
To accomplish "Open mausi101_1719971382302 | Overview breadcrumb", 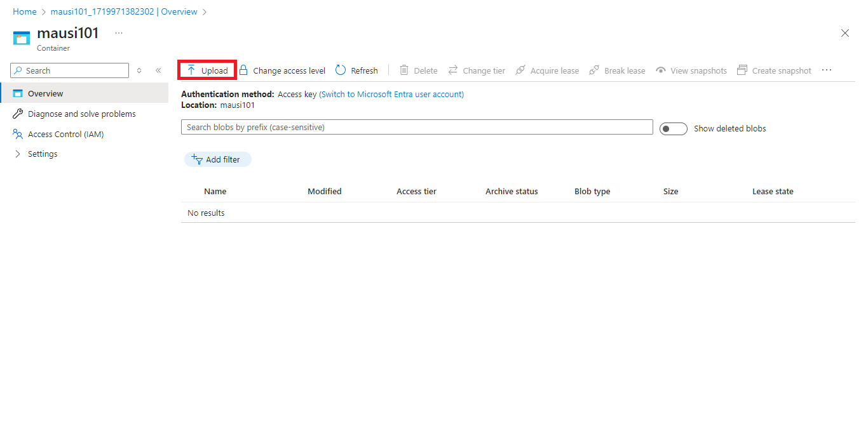I will click(x=124, y=12).
